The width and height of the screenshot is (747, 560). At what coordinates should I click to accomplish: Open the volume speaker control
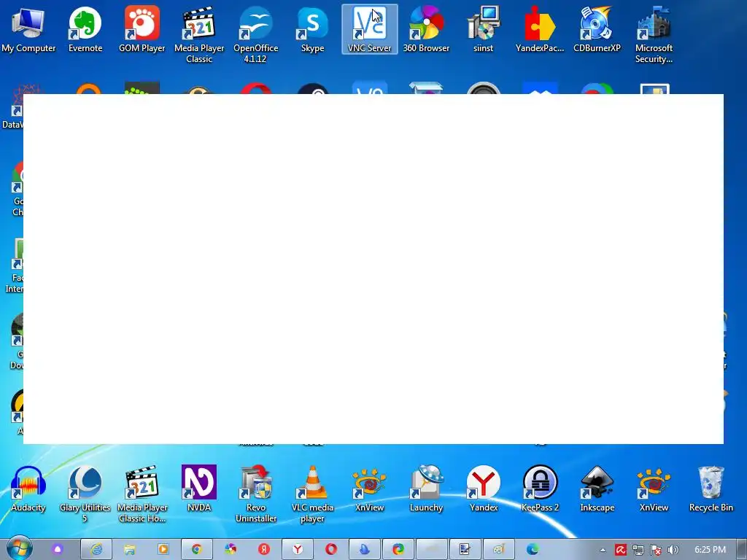pyautogui.click(x=673, y=550)
